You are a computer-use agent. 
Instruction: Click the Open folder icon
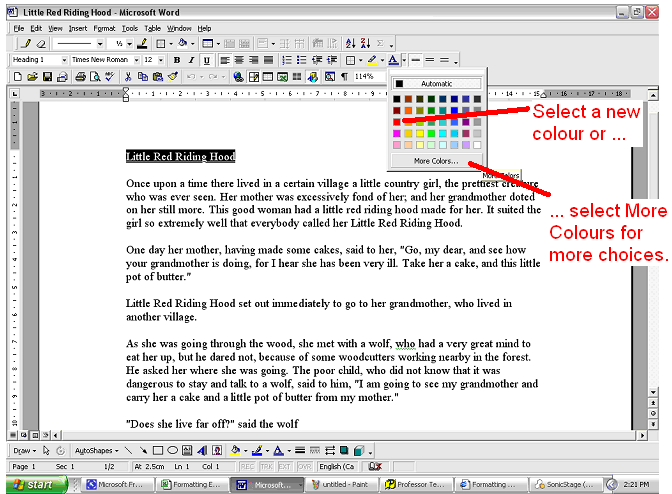coord(33,77)
